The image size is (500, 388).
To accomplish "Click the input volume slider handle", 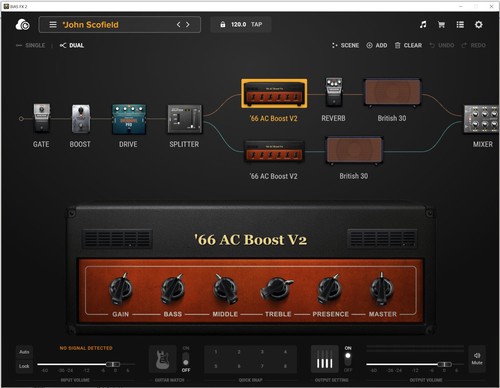I will tap(113, 364).
